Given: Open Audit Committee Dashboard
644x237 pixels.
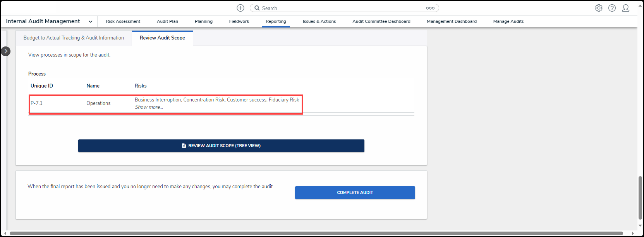Looking at the screenshot, I should (381, 22).
